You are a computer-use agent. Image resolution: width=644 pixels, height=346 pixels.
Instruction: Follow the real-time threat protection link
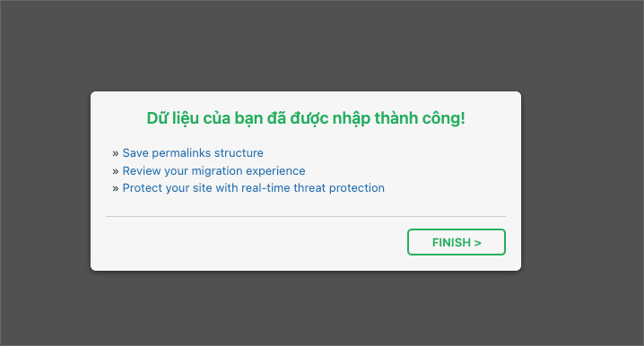254,188
